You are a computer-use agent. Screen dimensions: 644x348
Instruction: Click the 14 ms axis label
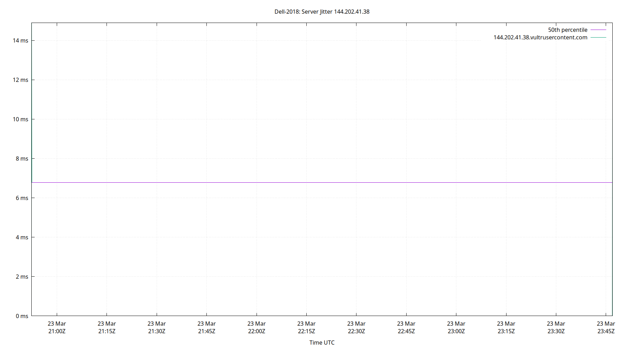[x=20, y=40]
